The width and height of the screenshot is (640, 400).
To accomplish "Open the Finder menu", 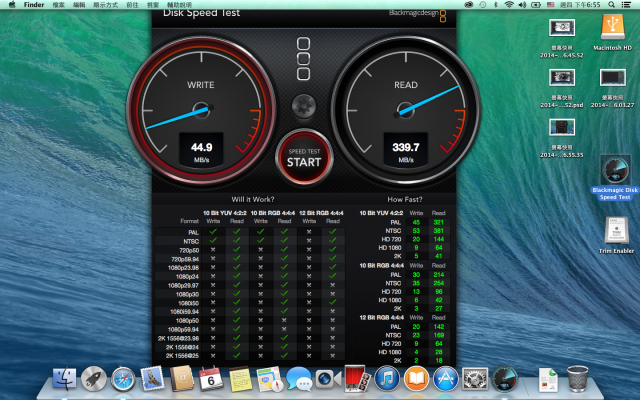I will (34, 5).
